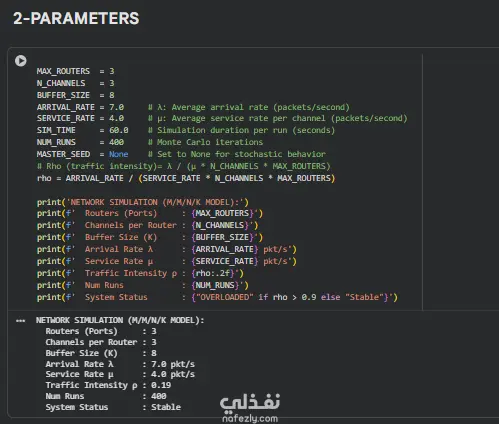Screen dimensions: 499x424
Task: Click the ARRIVAL_RATE value 7.0
Action: coord(116,107)
